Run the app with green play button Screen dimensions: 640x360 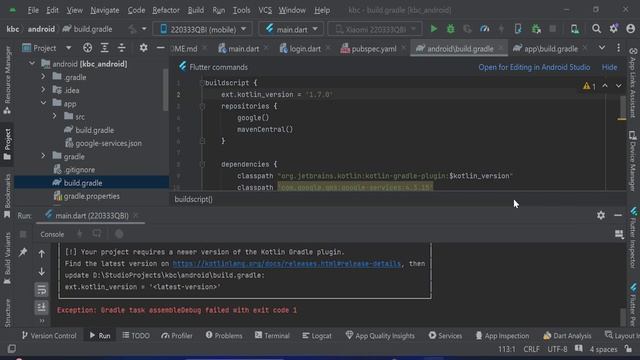tap(433, 29)
